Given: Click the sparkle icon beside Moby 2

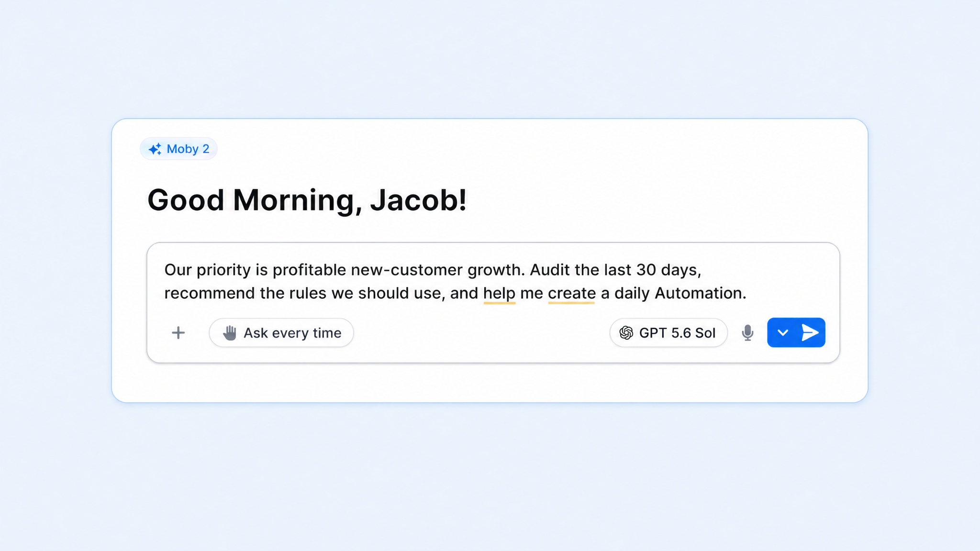Looking at the screenshot, I should point(155,149).
